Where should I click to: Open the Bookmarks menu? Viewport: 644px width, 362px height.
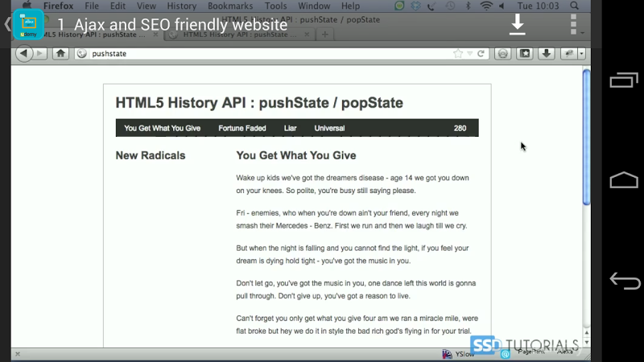click(x=230, y=6)
